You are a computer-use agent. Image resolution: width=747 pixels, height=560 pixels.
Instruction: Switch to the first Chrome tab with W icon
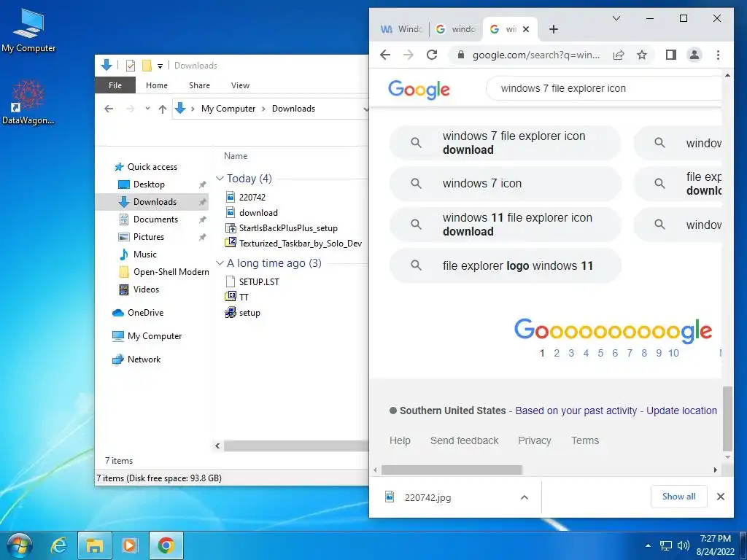point(400,29)
